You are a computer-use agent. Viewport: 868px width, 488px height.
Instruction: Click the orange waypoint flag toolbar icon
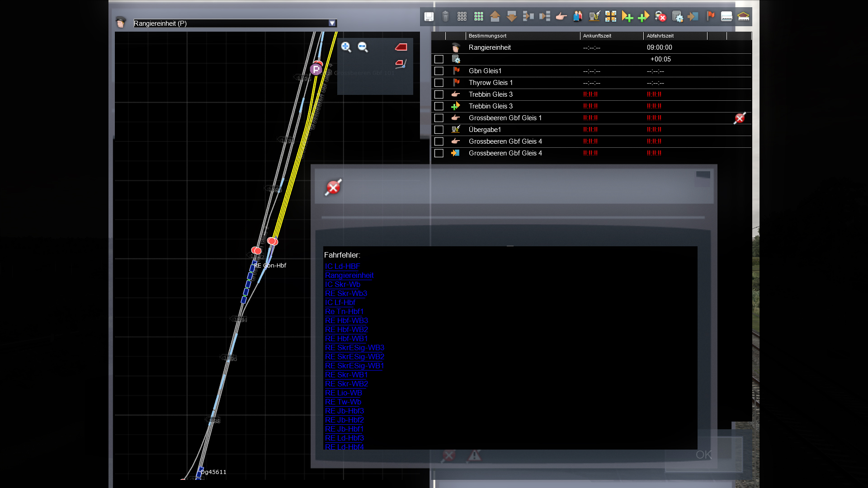pyautogui.click(x=710, y=17)
